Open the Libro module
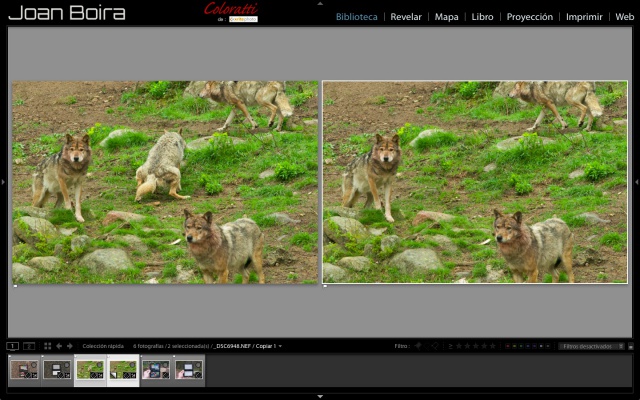This screenshot has height=400, width=640. pos(482,17)
